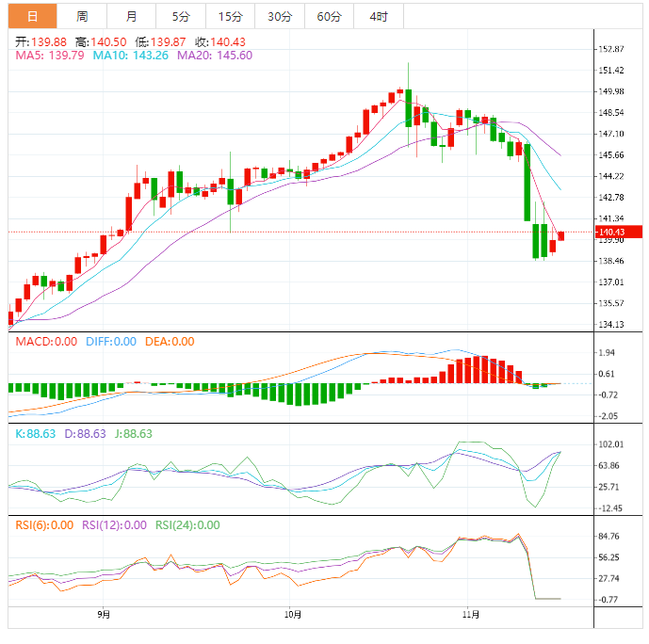Screen dimensions: 649x644
Task: Click the -0.77 RSI axis value
Action: click(x=608, y=600)
